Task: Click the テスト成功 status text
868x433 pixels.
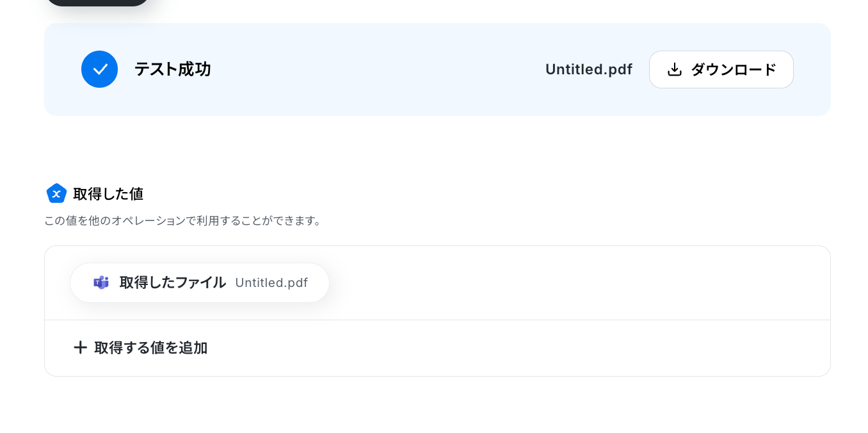Action: (x=172, y=69)
